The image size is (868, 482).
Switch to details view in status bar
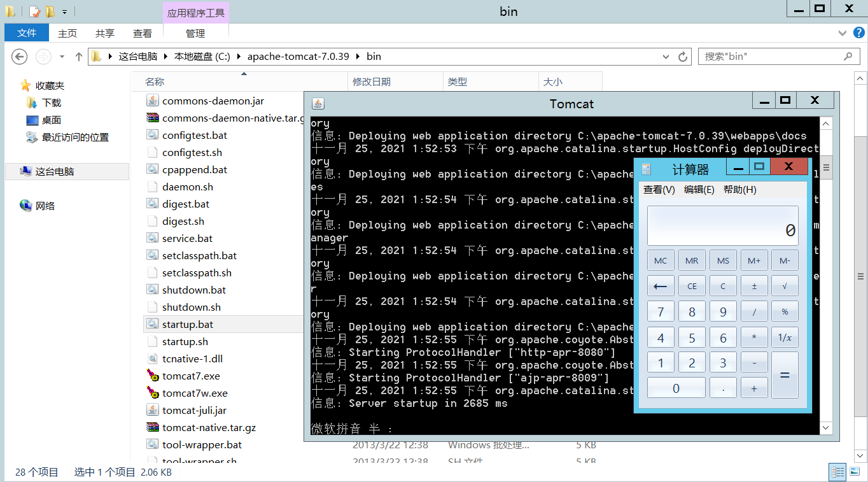pos(838,472)
